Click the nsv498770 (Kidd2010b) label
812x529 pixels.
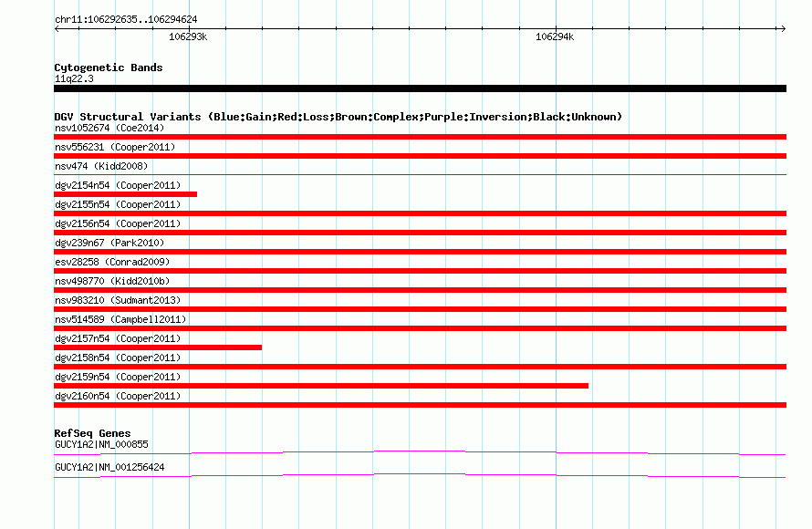point(112,281)
